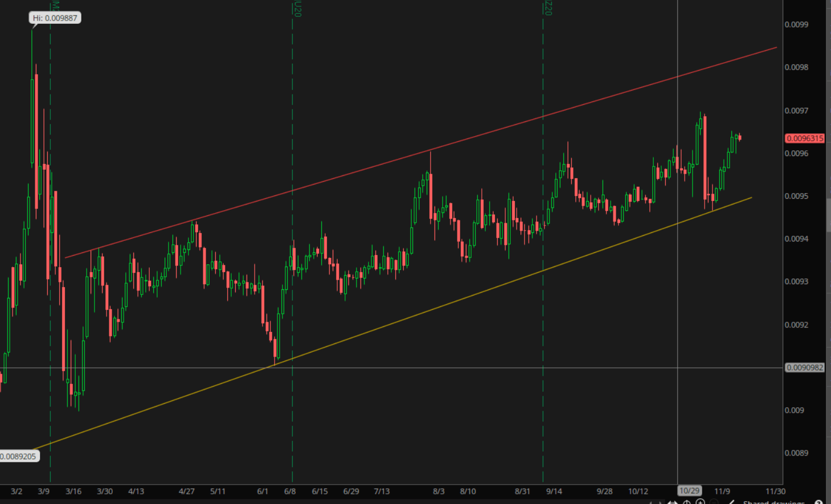Click the Hi: 0.009887 price bubble
This screenshot has width=831, height=504.
point(55,18)
